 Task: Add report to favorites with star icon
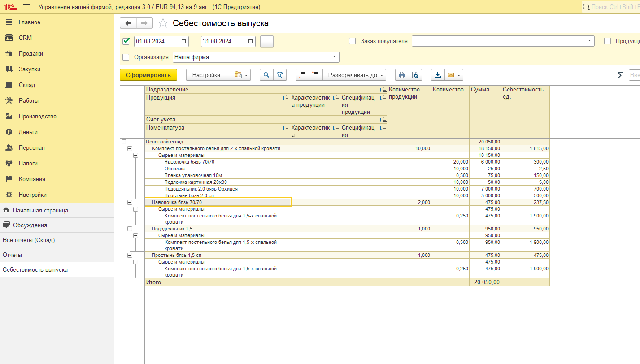[163, 23]
